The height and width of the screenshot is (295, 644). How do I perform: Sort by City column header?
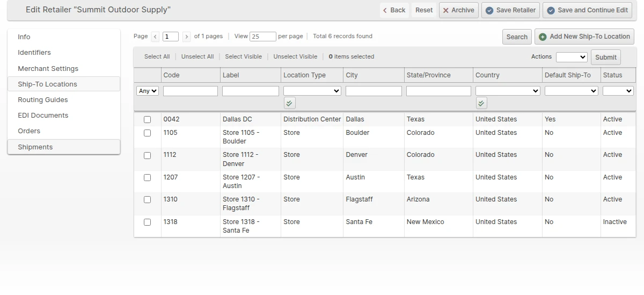click(374, 75)
